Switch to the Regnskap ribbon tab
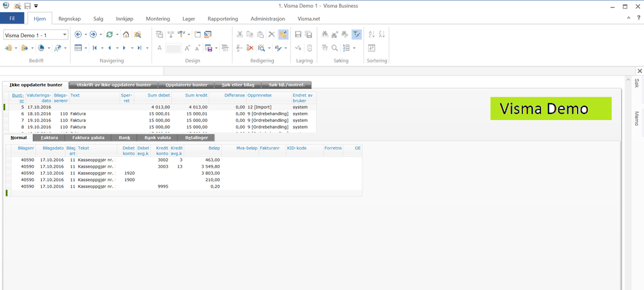The height and width of the screenshot is (290, 644). point(69,19)
